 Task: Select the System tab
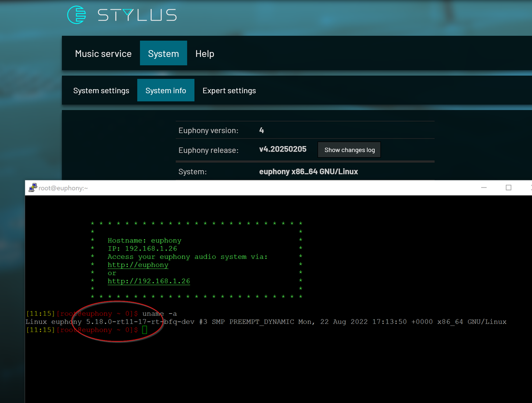point(164,53)
